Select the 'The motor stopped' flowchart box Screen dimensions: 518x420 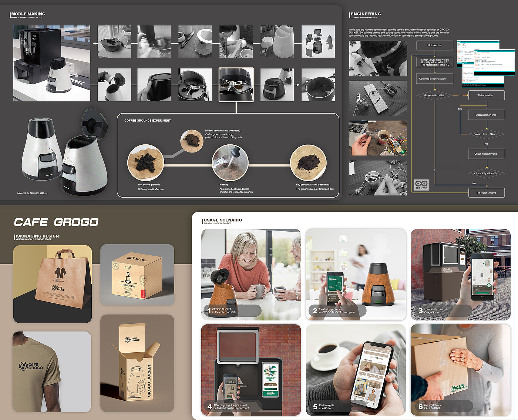coord(486,192)
